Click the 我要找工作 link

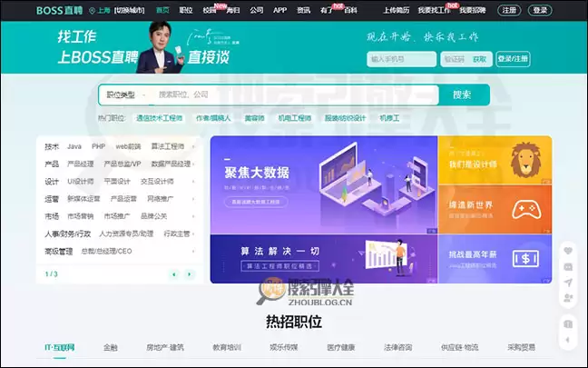tap(434, 11)
